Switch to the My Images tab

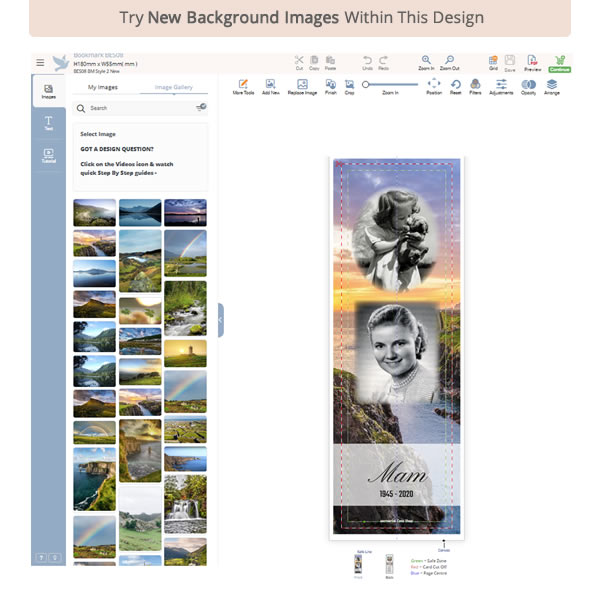click(102, 88)
